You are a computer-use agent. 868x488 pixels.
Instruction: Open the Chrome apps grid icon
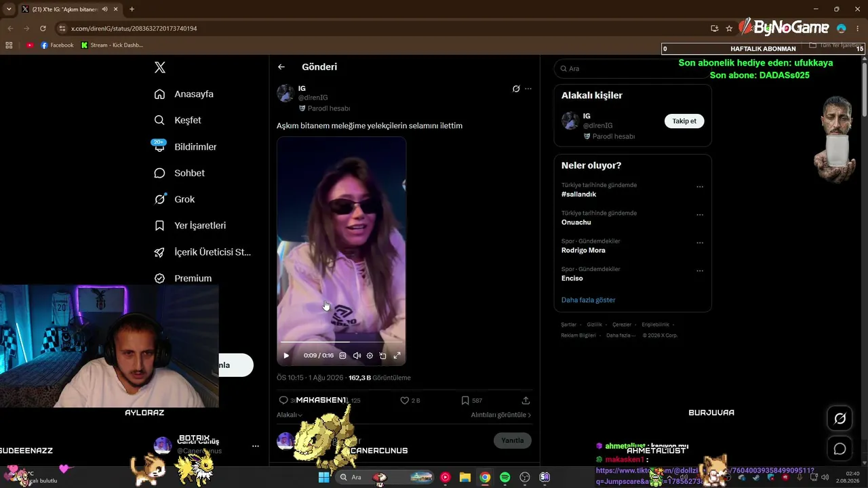click(x=9, y=45)
